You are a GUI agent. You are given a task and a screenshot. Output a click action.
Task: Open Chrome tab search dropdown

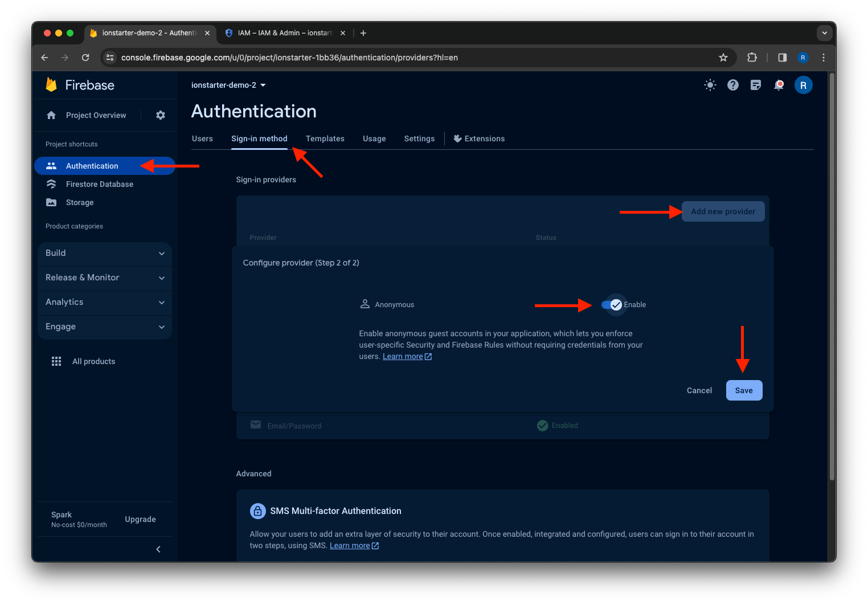click(x=824, y=33)
